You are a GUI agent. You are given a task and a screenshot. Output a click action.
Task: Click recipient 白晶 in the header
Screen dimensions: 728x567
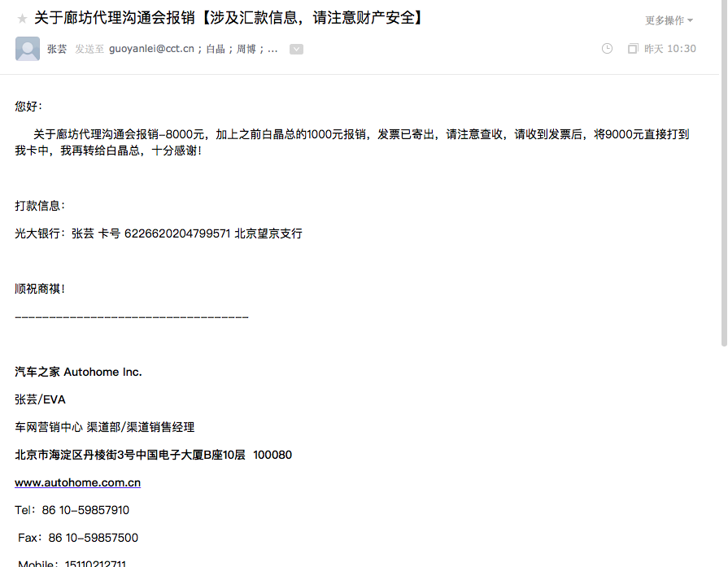tap(215, 49)
